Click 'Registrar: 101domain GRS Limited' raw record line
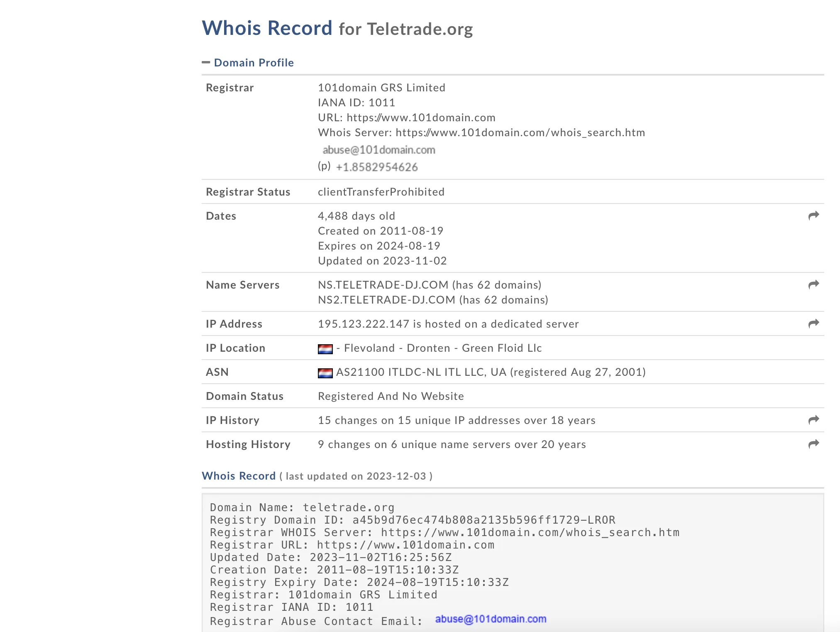 pyautogui.click(x=324, y=595)
